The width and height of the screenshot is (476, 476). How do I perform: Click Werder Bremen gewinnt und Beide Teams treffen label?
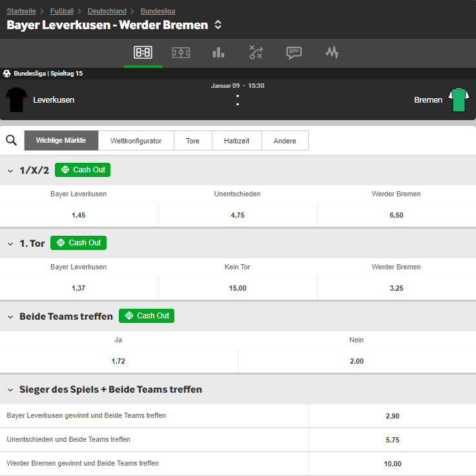click(x=83, y=463)
